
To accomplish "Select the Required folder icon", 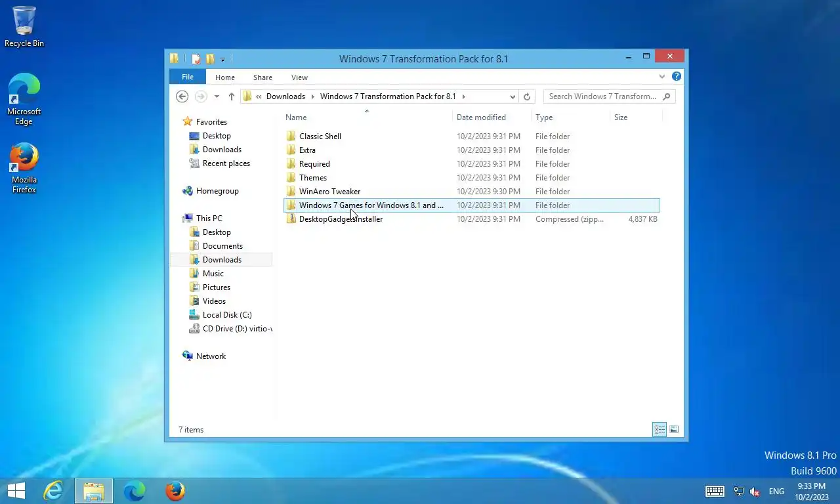I will coord(291,164).
